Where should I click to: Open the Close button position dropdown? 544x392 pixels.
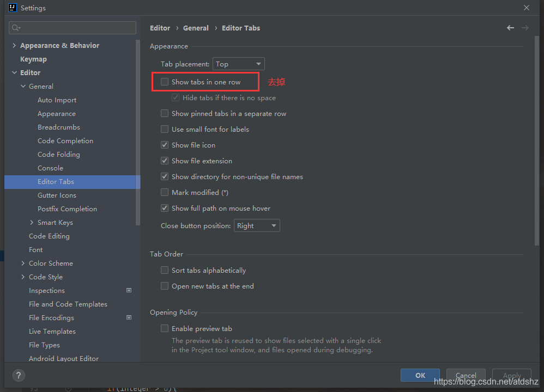(257, 225)
